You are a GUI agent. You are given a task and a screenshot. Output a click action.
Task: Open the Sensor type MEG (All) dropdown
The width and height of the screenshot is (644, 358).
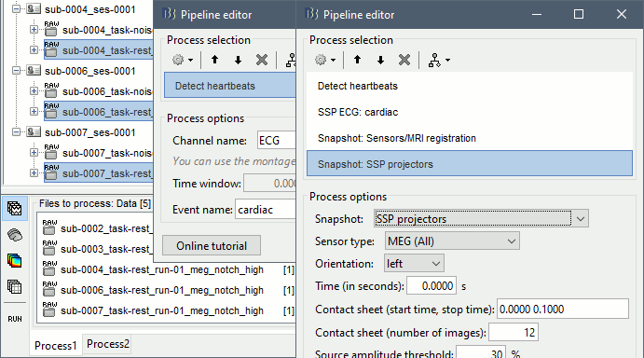(x=452, y=241)
